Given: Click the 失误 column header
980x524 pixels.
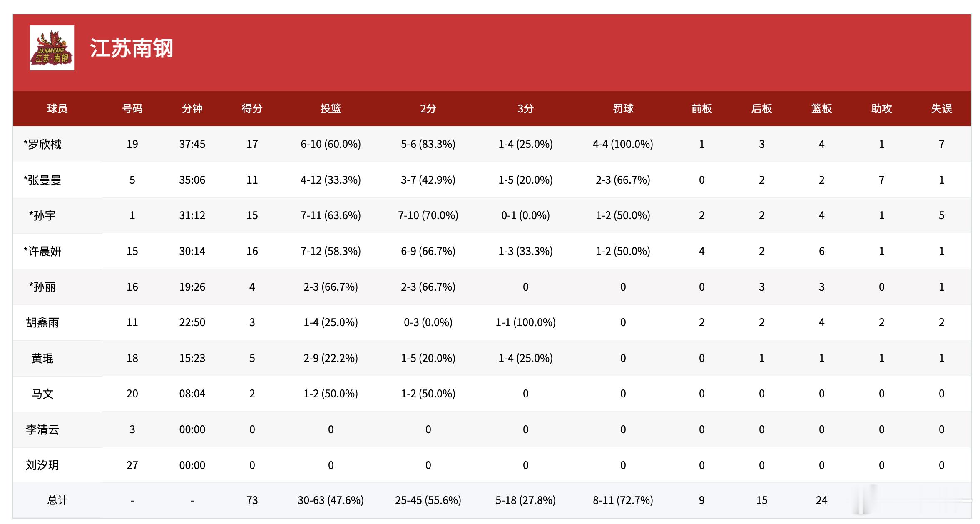Looking at the screenshot, I should coord(941,109).
